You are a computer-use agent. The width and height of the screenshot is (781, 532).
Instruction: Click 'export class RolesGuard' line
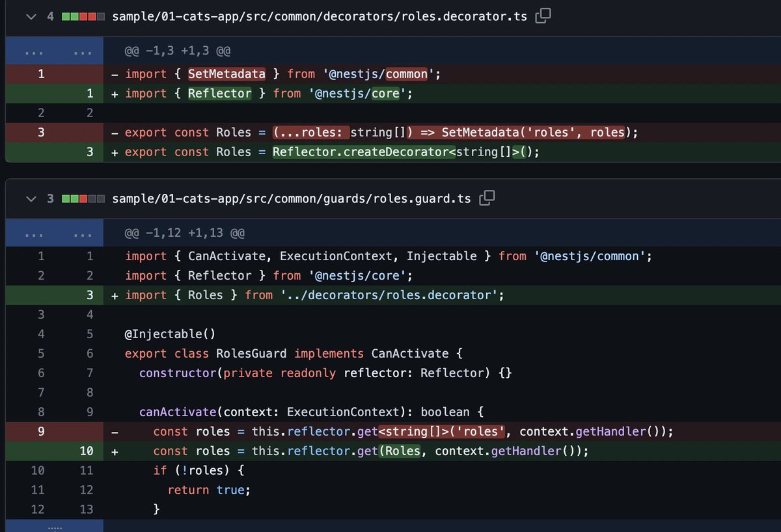442,354
